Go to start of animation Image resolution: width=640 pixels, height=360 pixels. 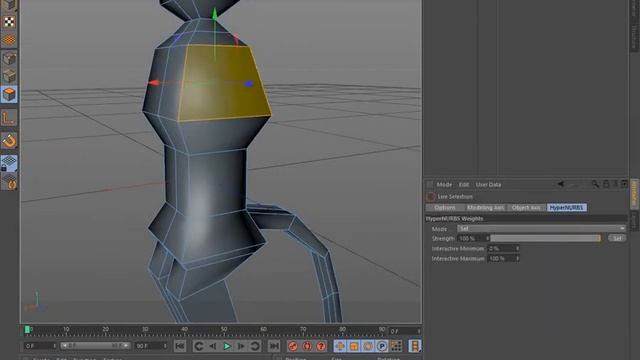click(180, 346)
